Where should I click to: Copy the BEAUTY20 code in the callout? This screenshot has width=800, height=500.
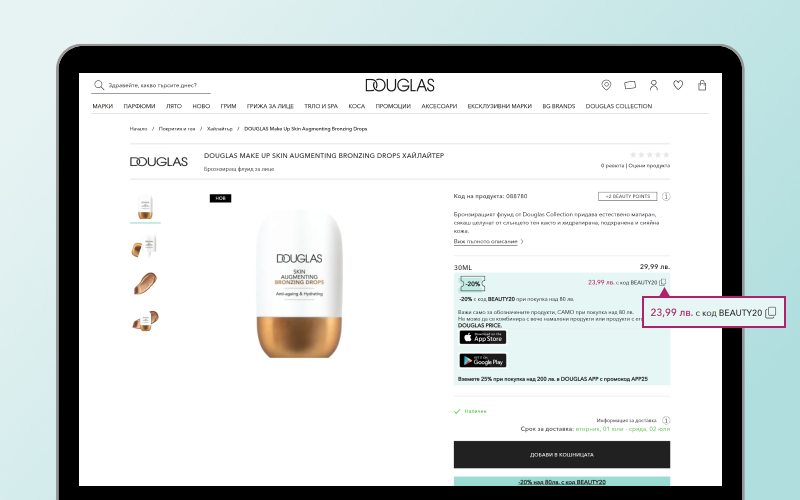coord(771,312)
